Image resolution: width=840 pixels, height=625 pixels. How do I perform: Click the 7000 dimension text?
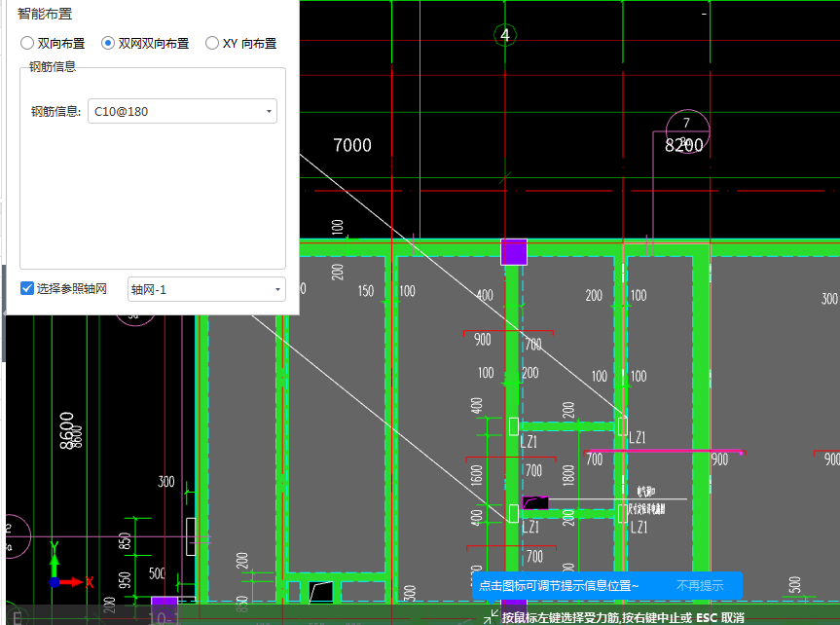pyautogui.click(x=352, y=145)
